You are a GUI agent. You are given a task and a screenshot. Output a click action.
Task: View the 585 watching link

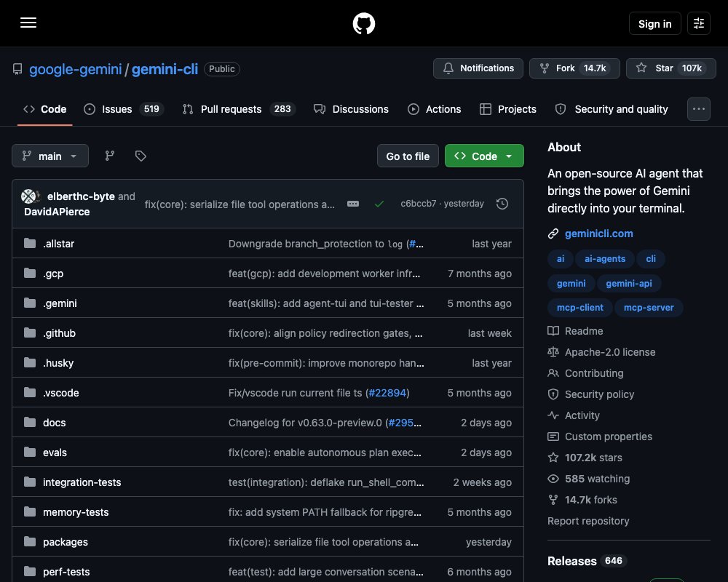click(x=589, y=479)
